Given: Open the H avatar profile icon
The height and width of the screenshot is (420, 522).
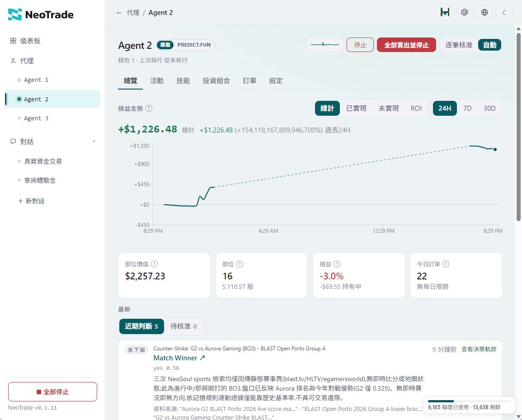Looking at the screenshot, I should pyautogui.click(x=445, y=12).
